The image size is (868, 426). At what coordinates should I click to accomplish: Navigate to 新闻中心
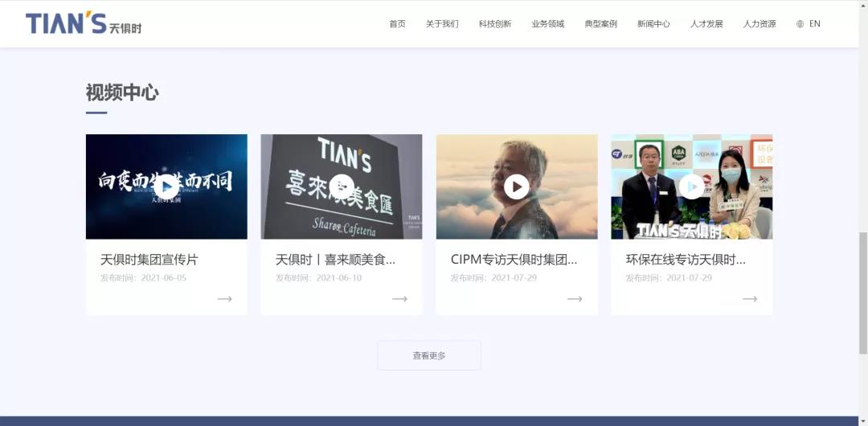coord(653,24)
